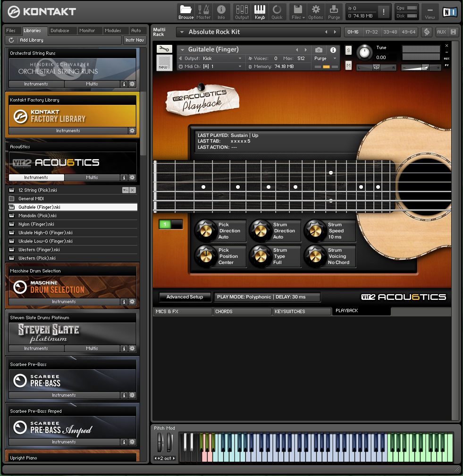This screenshot has width=463, height=476.
Task: Show rack page 33-48
Action: tap(390, 32)
